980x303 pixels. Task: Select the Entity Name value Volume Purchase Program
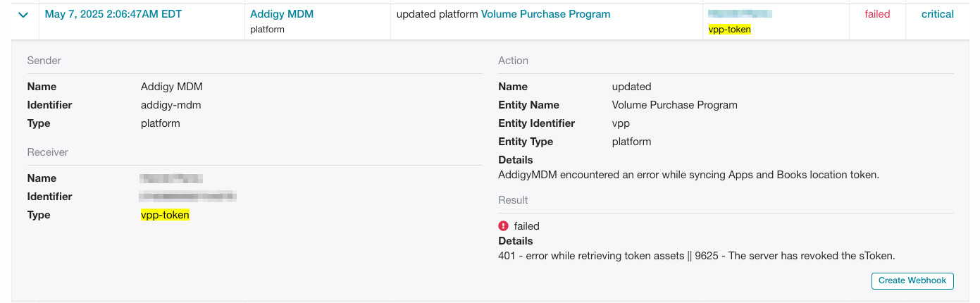click(675, 105)
